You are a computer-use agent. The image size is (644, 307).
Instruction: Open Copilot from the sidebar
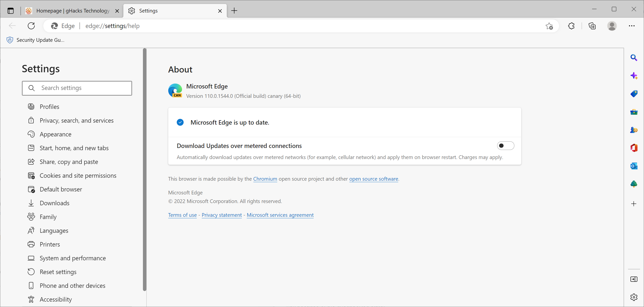coord(634,75)
